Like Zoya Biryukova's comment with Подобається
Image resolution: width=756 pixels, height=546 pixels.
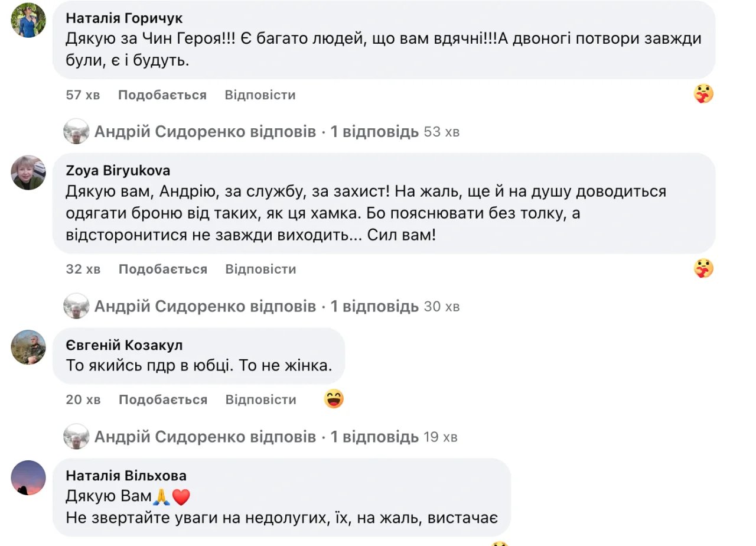163,269
